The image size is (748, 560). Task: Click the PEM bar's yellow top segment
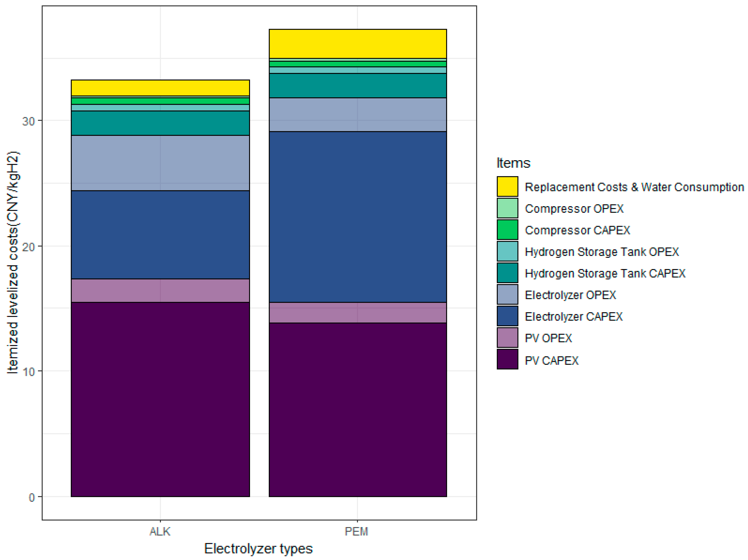tap(358, 44)
